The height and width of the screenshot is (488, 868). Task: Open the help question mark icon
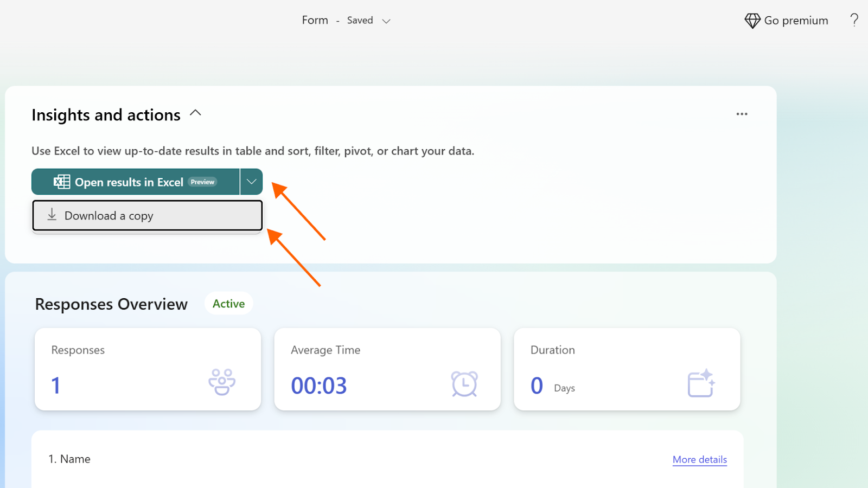[854, 20]
